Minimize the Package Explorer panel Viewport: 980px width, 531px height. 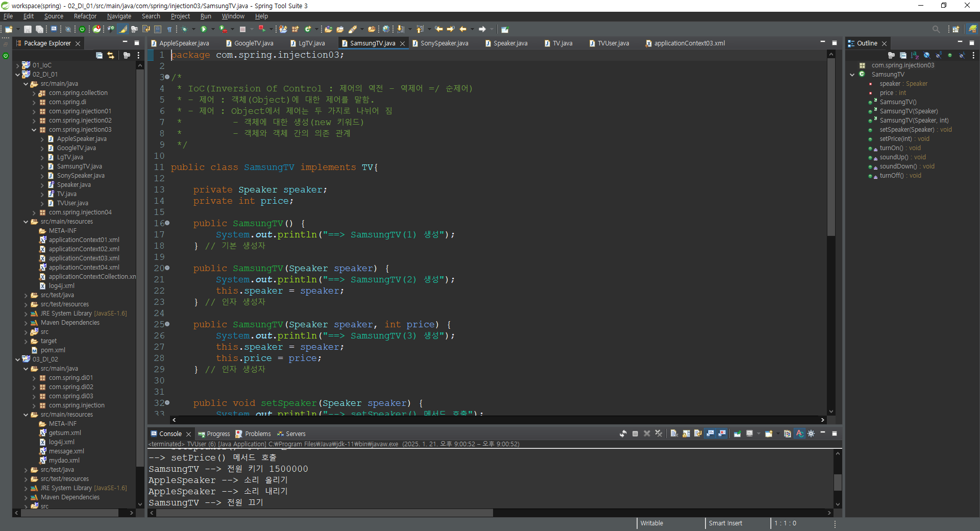coord(125,43)
